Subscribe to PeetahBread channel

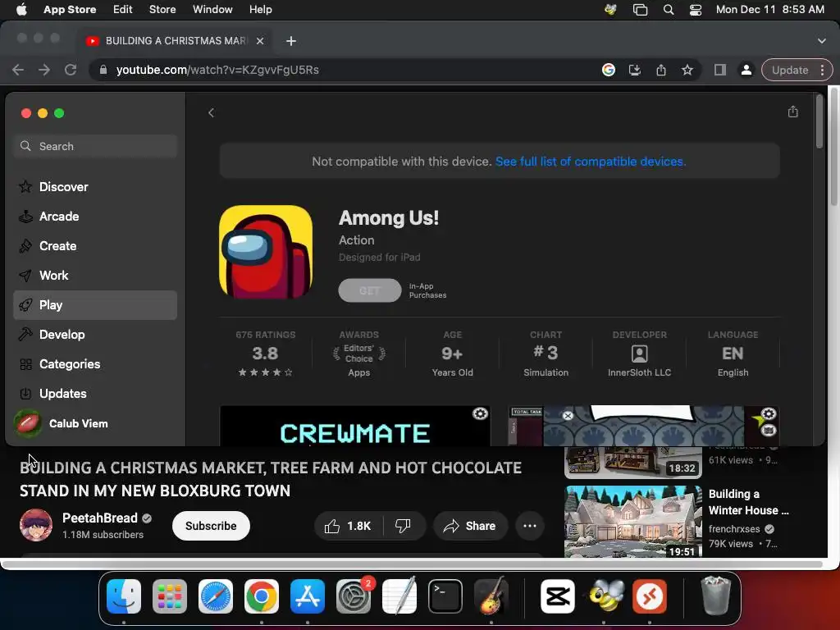coord(211,526)
